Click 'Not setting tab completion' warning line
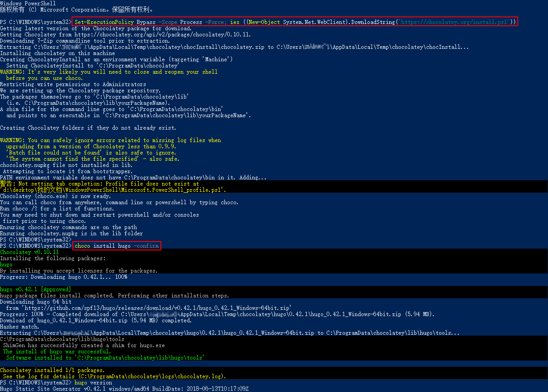 coord(100,183)
